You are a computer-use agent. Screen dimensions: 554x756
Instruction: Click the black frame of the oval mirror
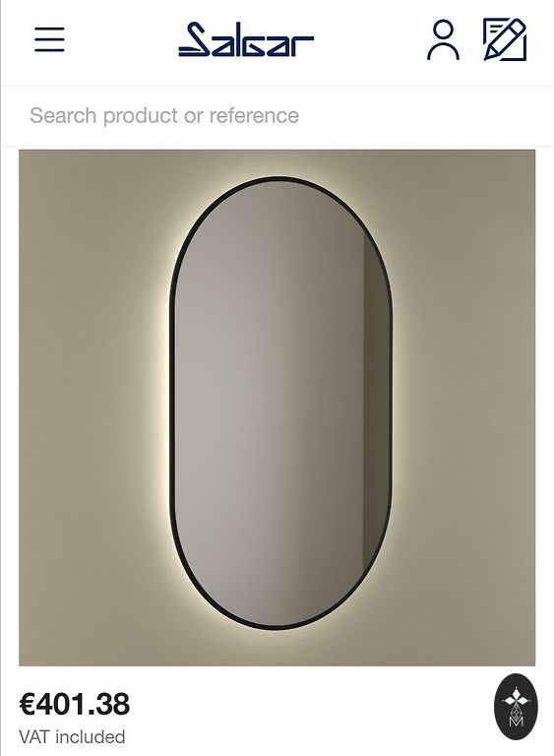coord(172,403)
